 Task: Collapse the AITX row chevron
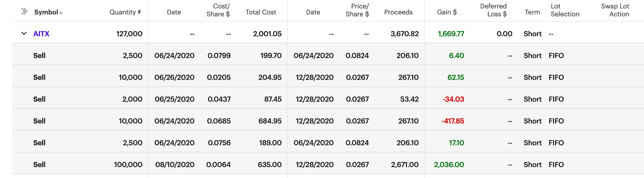(x=24, y=34)
